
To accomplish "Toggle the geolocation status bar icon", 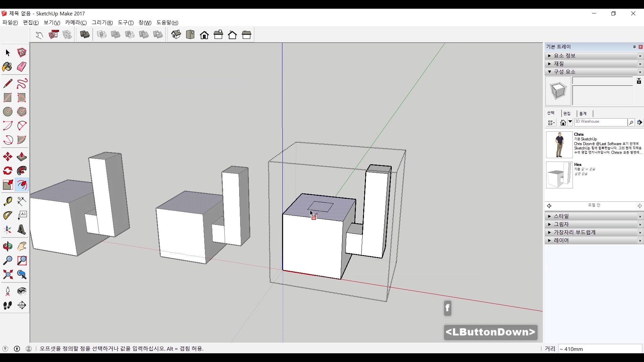I will coord(5,349).
